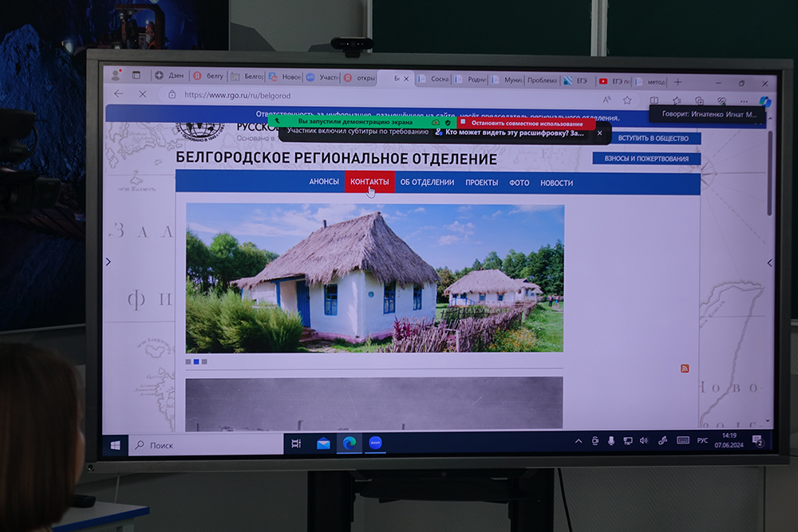Click the Zoom icon in the taskbar
This screenshot has width=798, height=532.
pyautogui.click(x=375, y=443)
